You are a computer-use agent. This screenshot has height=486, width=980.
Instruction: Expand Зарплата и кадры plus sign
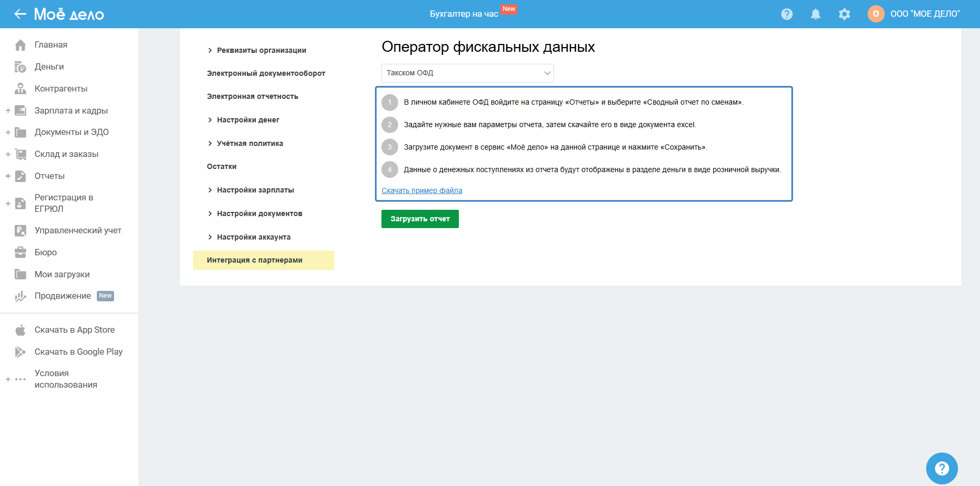click(8, 111)
